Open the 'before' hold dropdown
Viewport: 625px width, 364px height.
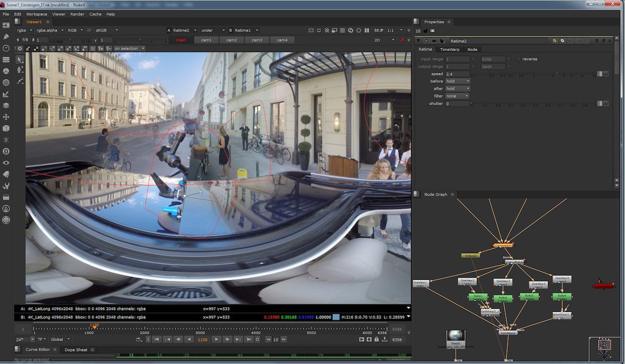tap(458, 81)
